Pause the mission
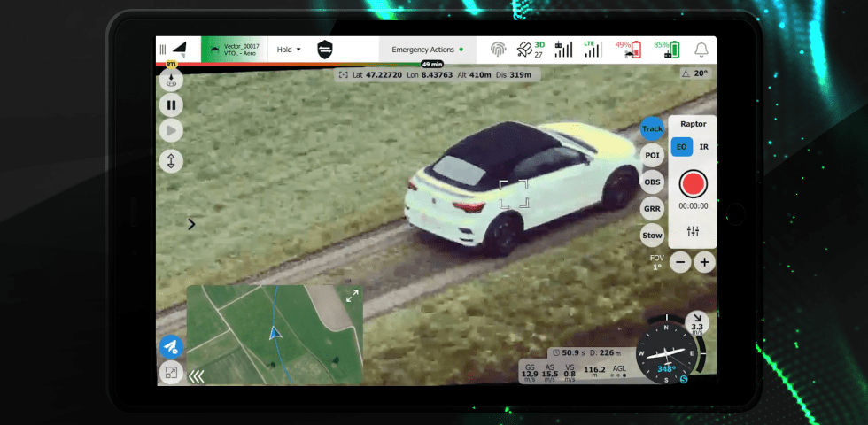 click(171, 105)
